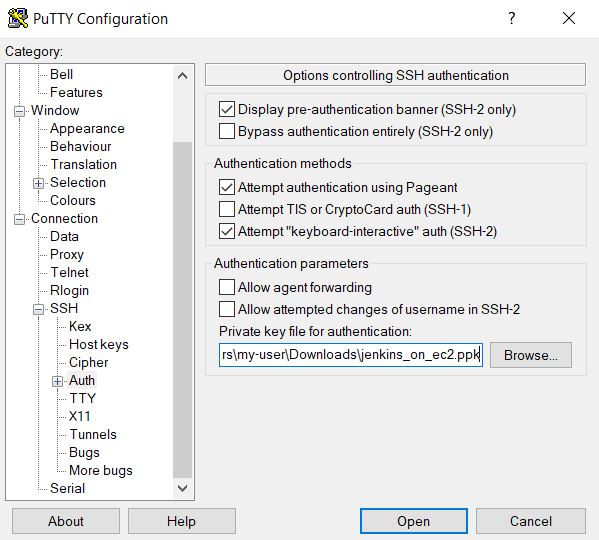
Task: Click the About button
Action: pos(66,521)
